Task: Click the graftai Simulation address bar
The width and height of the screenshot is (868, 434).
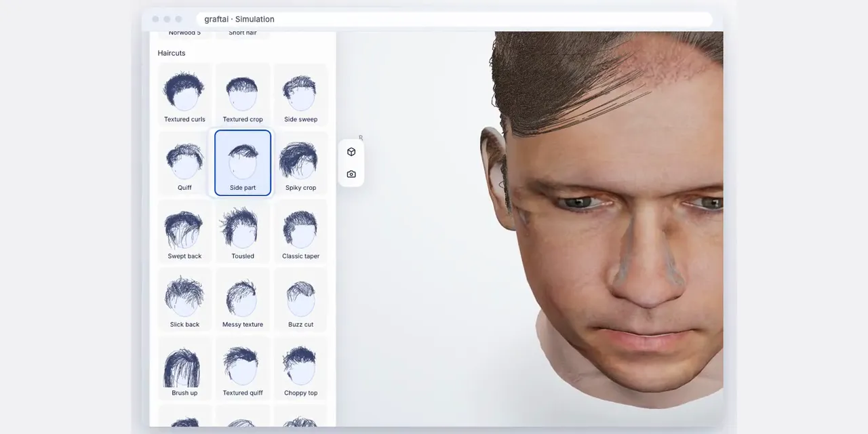Action: point(454,19)
